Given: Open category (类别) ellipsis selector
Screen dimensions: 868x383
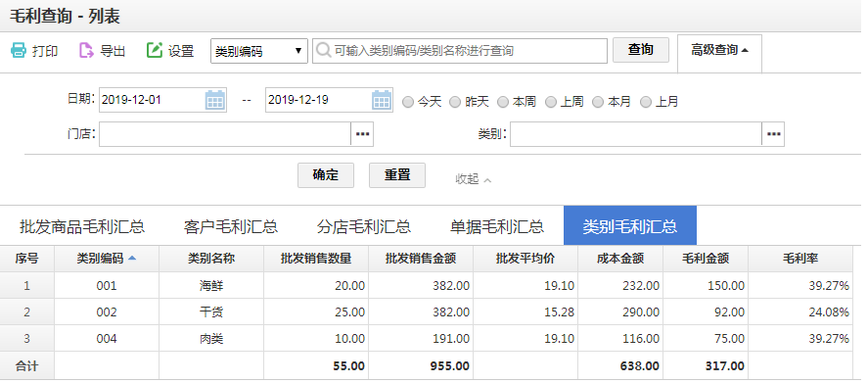Looking at the screenshot, I should point(773,134).
